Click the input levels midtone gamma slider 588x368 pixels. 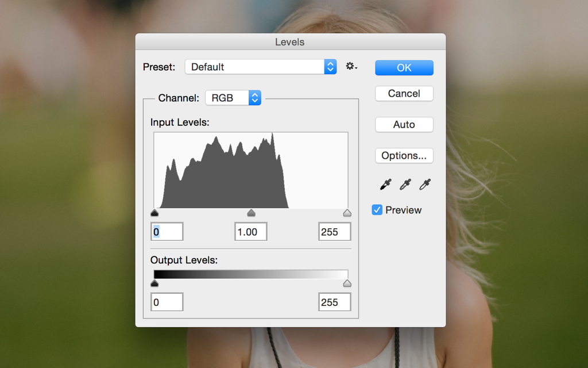tap(252, 213)
